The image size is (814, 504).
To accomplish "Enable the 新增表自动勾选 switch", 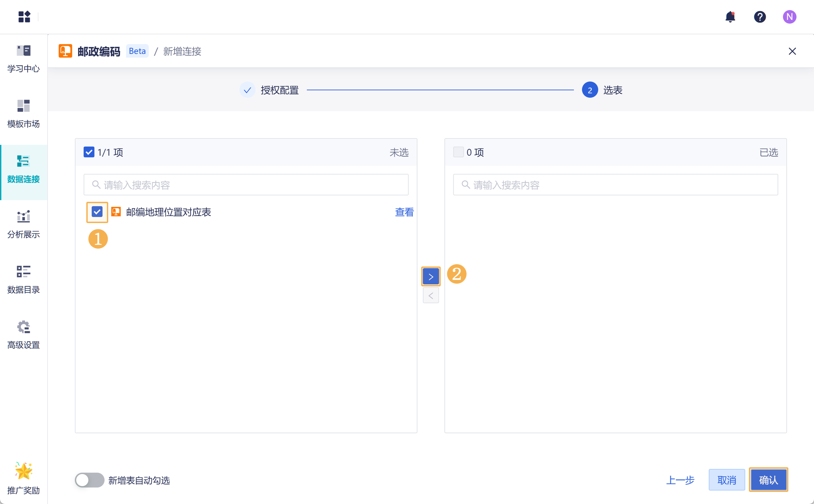I will pos(89,480).
